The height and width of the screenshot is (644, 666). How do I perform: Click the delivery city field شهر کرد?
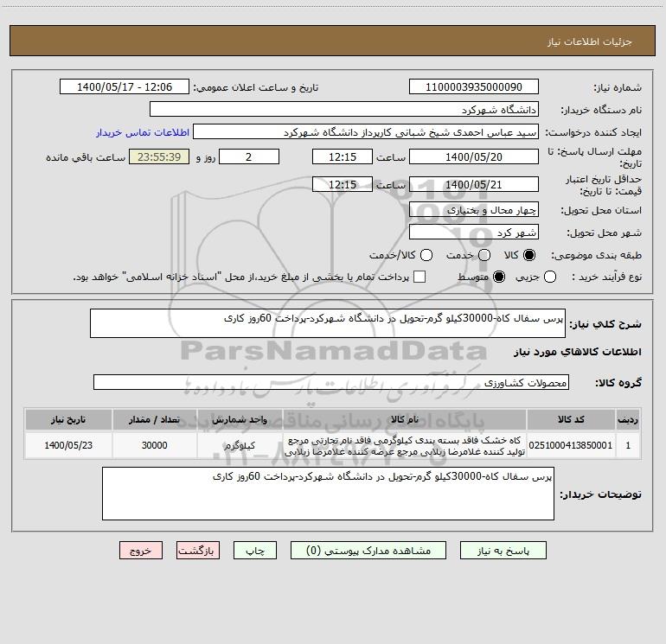coord(474,233)
